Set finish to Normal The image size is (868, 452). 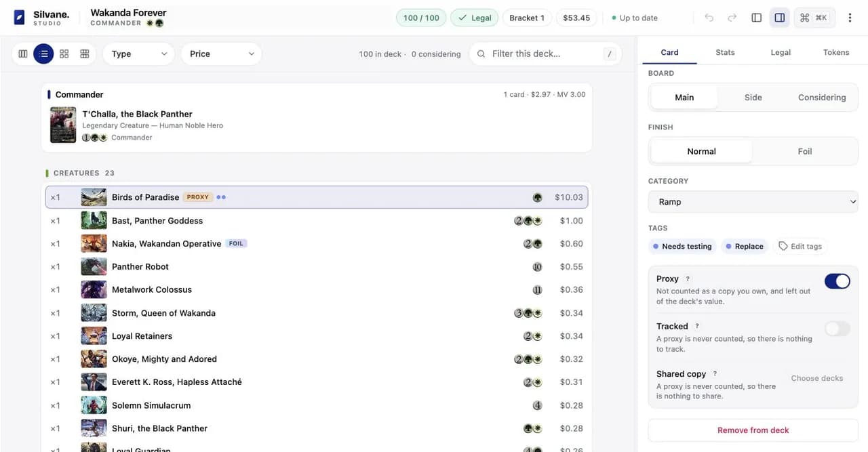tap(701, 152)
